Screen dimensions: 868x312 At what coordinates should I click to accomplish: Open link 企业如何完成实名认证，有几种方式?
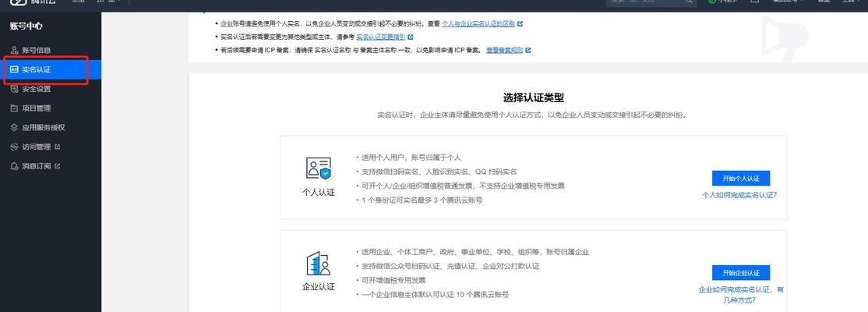[x=741, y=295]
